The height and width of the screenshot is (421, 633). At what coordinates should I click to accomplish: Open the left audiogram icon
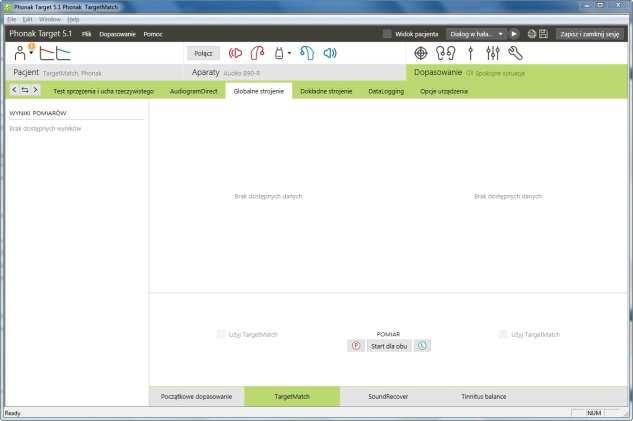click(x=46, y=53)
